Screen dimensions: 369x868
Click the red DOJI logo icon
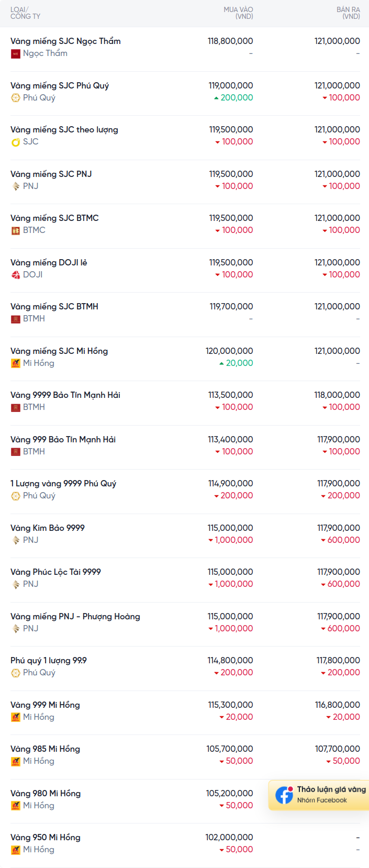click(16, 275)
